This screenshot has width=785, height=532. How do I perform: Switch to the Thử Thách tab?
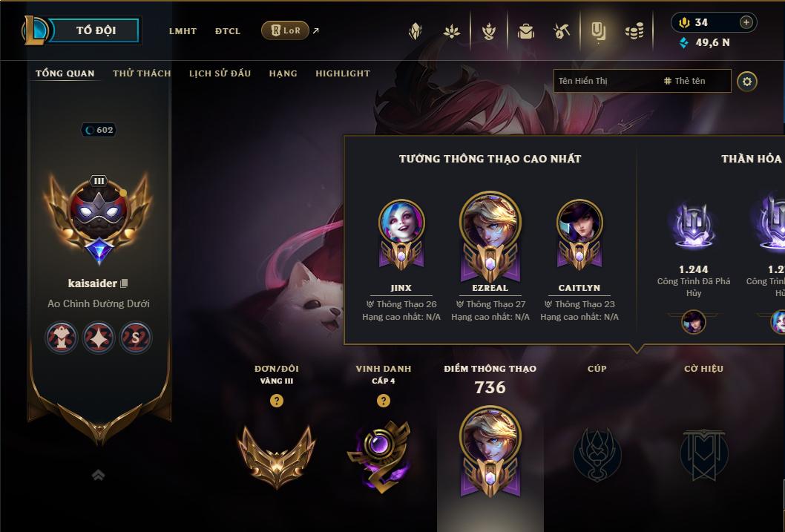tap(142, 73)
